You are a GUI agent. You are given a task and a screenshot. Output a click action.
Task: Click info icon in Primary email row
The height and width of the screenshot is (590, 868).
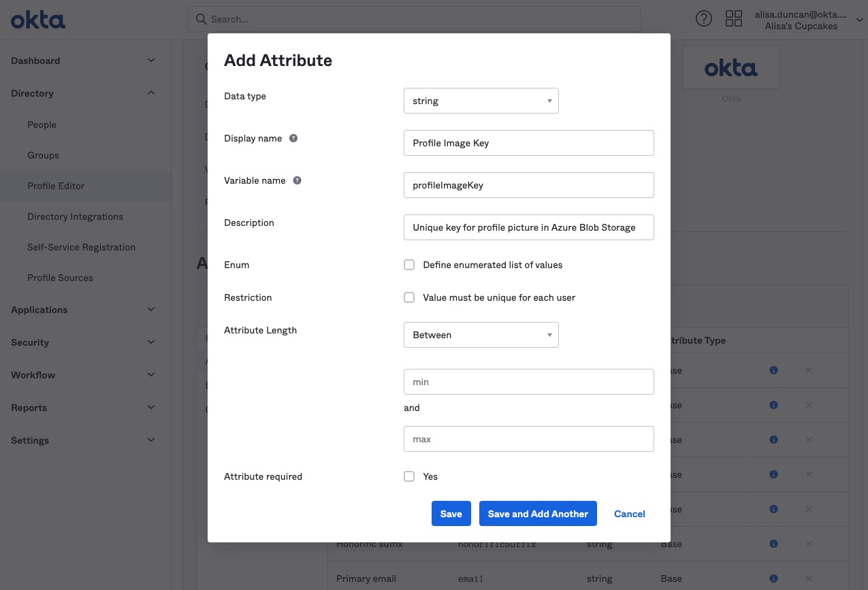pos(773,578)
